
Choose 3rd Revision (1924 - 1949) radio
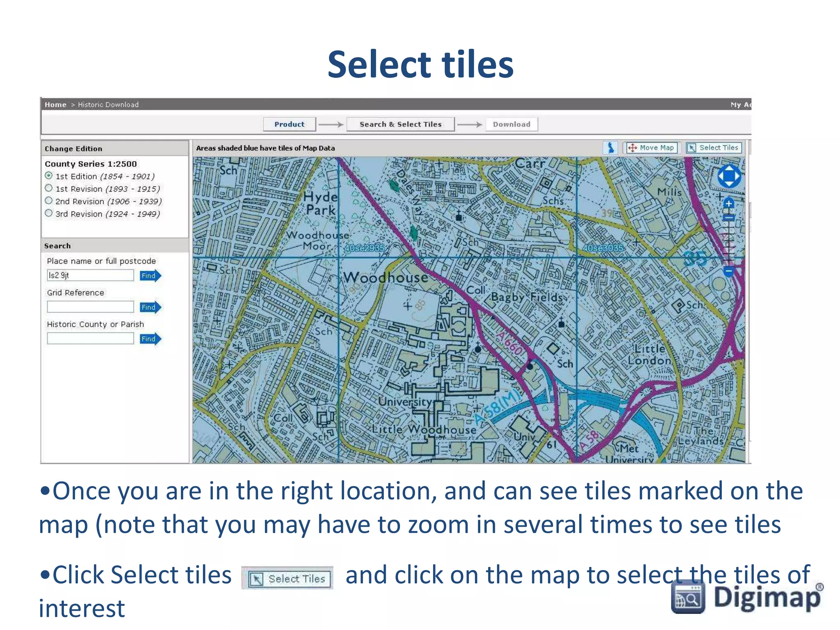[49, 213]
